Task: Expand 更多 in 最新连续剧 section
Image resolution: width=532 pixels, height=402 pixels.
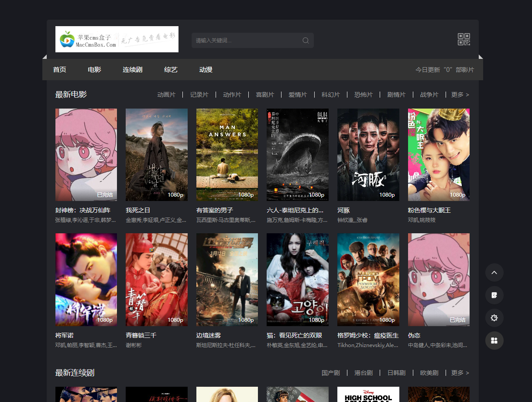Action: [460, 373]
